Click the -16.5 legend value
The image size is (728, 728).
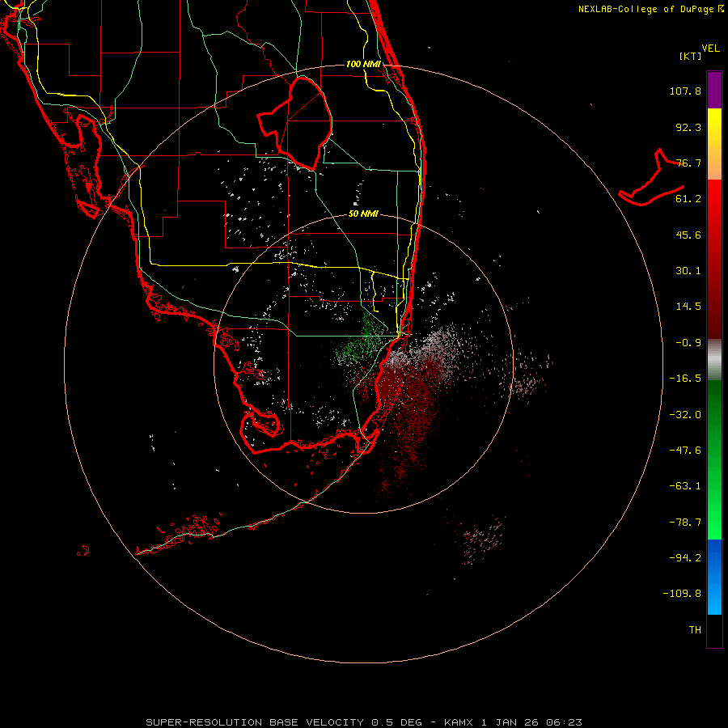[x=685, y=379]
